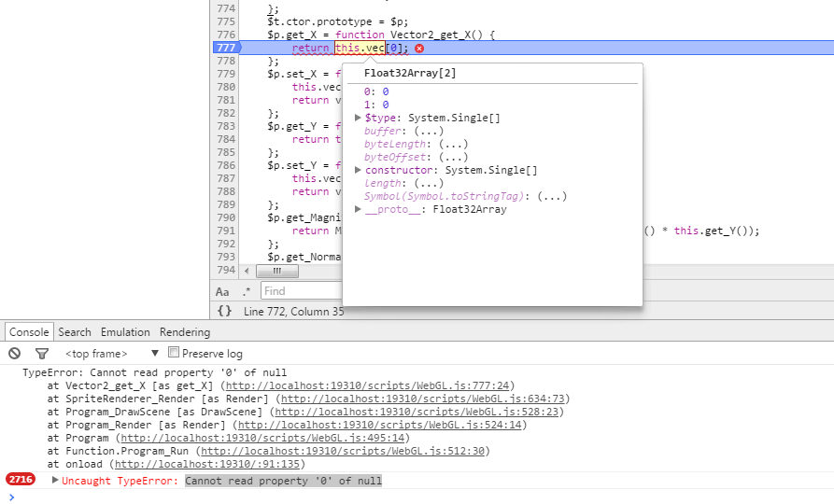This screenshot has height=504, width=834.
Task: Switch to the Console tab
Action: pyautogui.click(x=29, y=331)
